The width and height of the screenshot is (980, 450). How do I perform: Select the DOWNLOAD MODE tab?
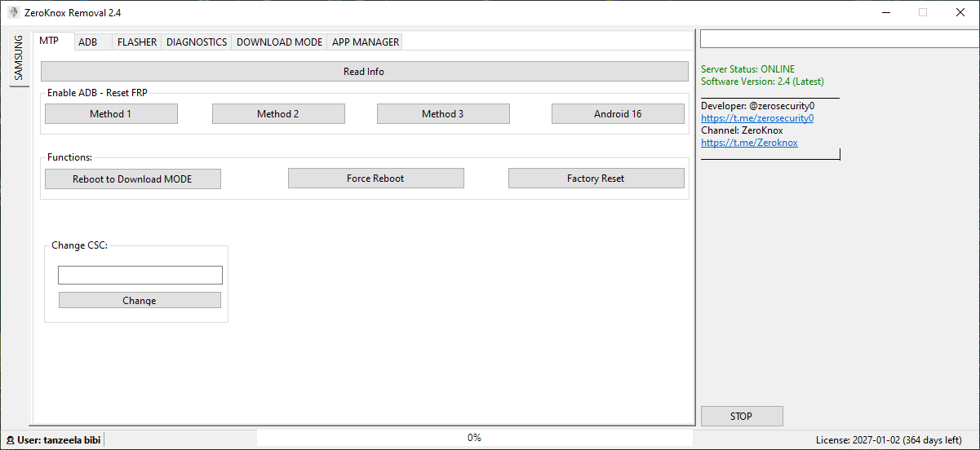click(279, 42)
